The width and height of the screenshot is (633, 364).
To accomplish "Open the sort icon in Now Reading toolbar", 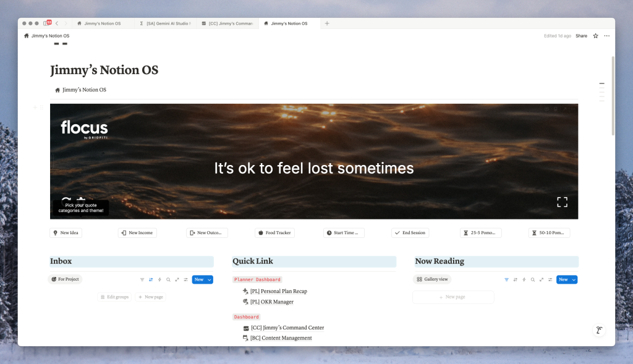I will (515, 280).
